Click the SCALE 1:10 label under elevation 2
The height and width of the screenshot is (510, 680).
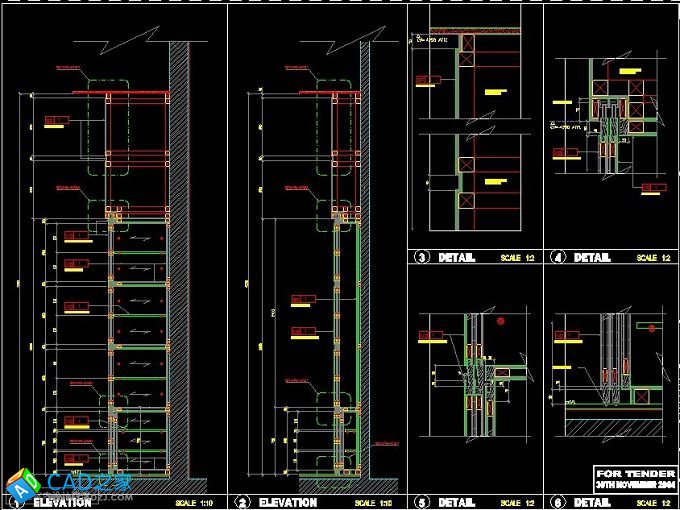coord(372,502)
